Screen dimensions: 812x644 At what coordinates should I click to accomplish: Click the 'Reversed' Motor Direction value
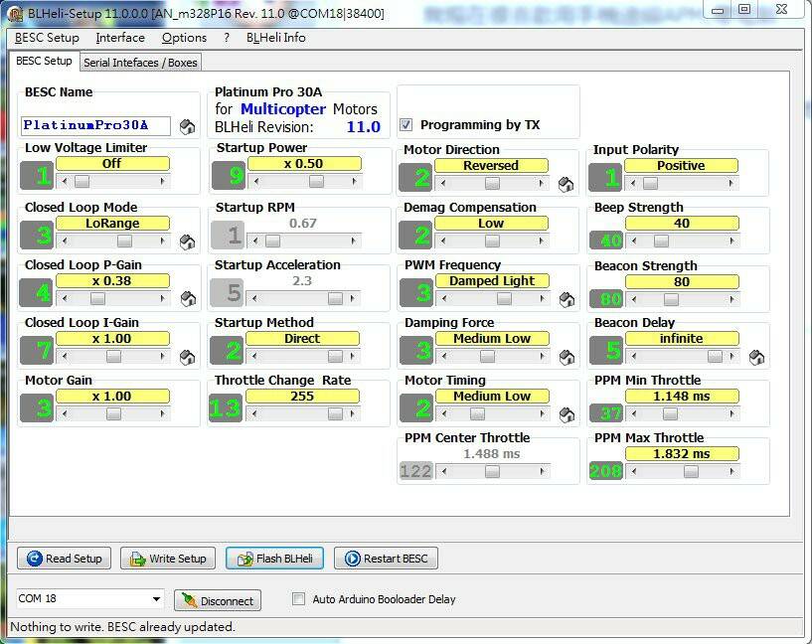491,166
